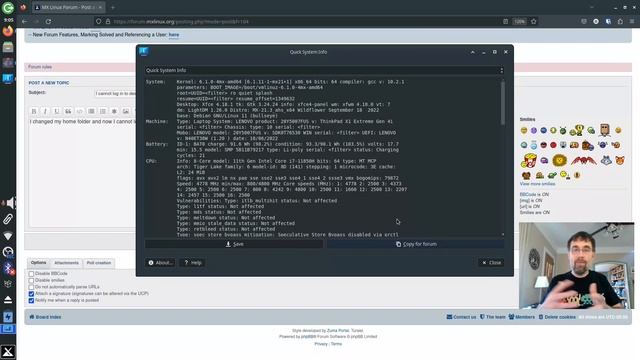This screenshot has width=640, height=360.
Task: Open the Bluetooth indicator in panel
Action: click(x=8, y=268)
